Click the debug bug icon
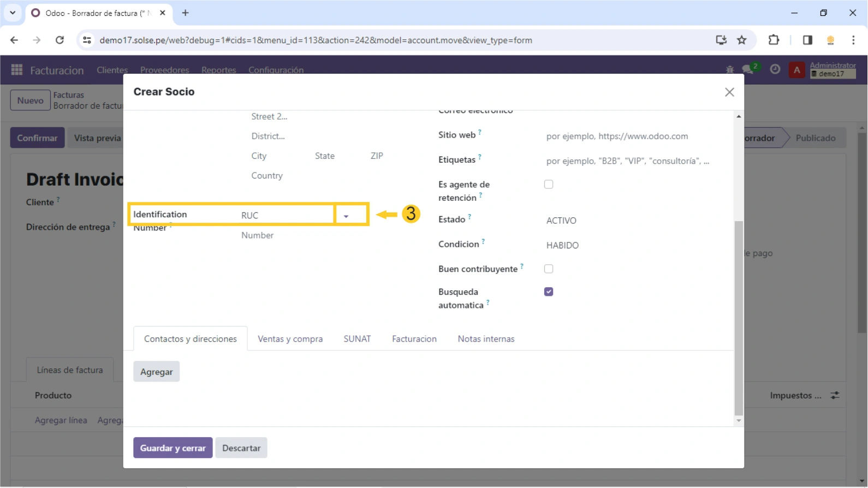This screenshot has width=868, height=488. (x=730, y=69)
